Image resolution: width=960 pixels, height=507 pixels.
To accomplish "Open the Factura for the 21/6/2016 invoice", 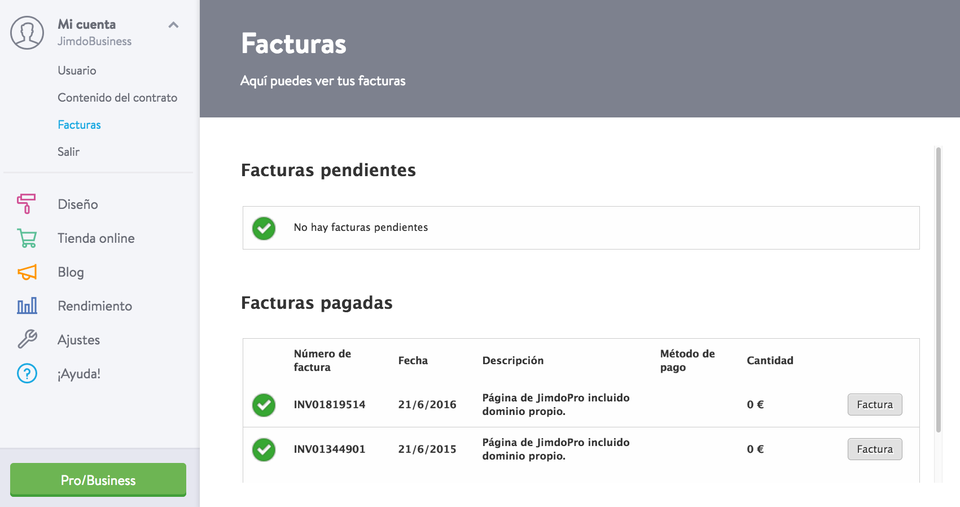I will (874, 404).
